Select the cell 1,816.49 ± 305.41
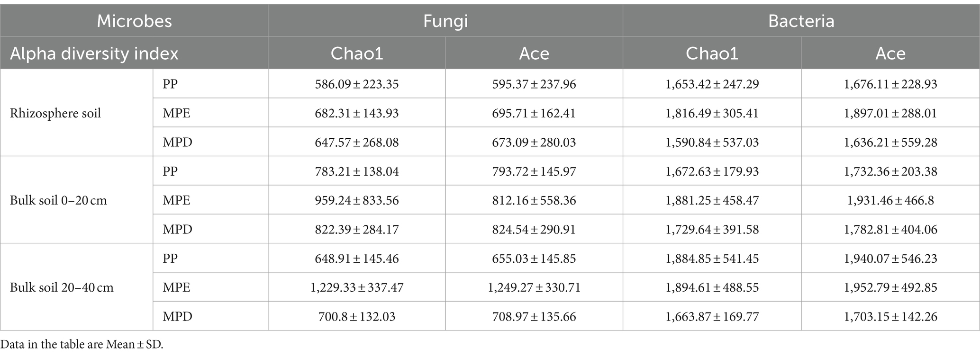This screenshot has width=980, height=357. [x=712, y=113]
